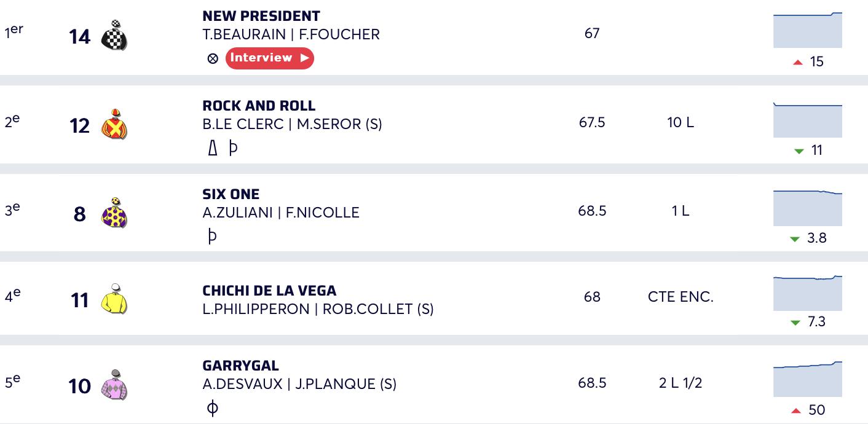Click New President's checkered jockey silk icon
Image resolution: width=868 pixels, height=424 pixels.
pos(114,36)
